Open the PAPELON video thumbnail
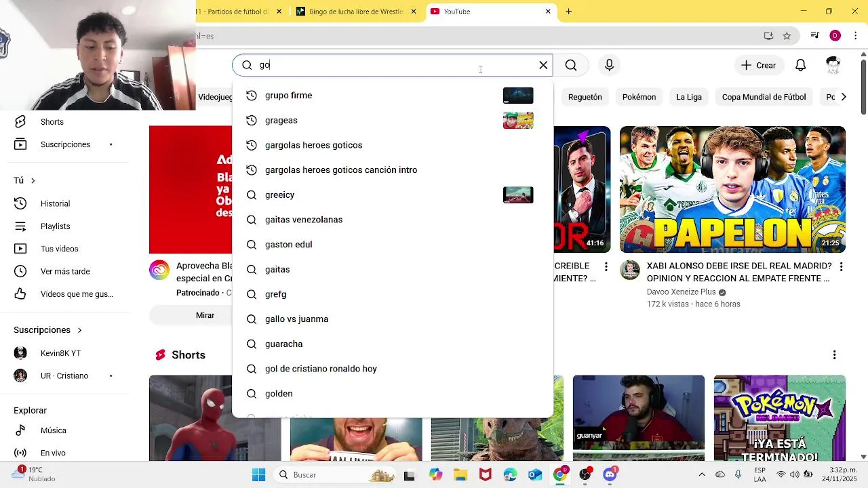Screen dimensions: 868x488 click(732, 189)
